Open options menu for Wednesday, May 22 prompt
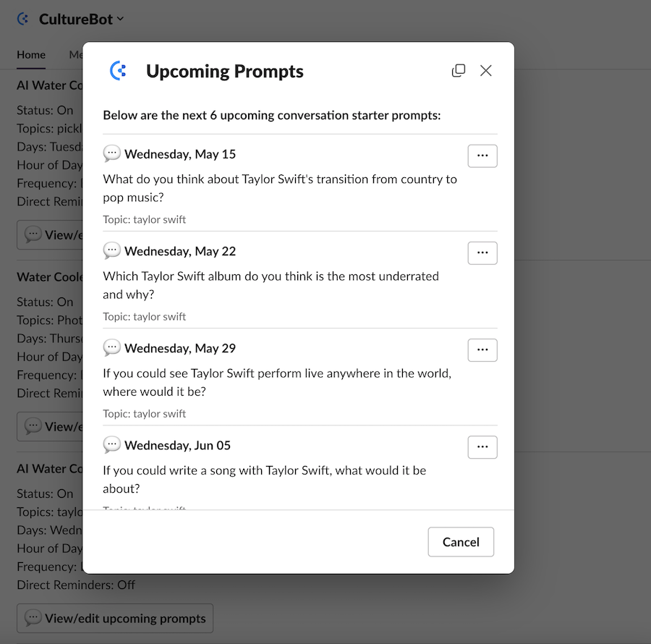 click(482, 253)
